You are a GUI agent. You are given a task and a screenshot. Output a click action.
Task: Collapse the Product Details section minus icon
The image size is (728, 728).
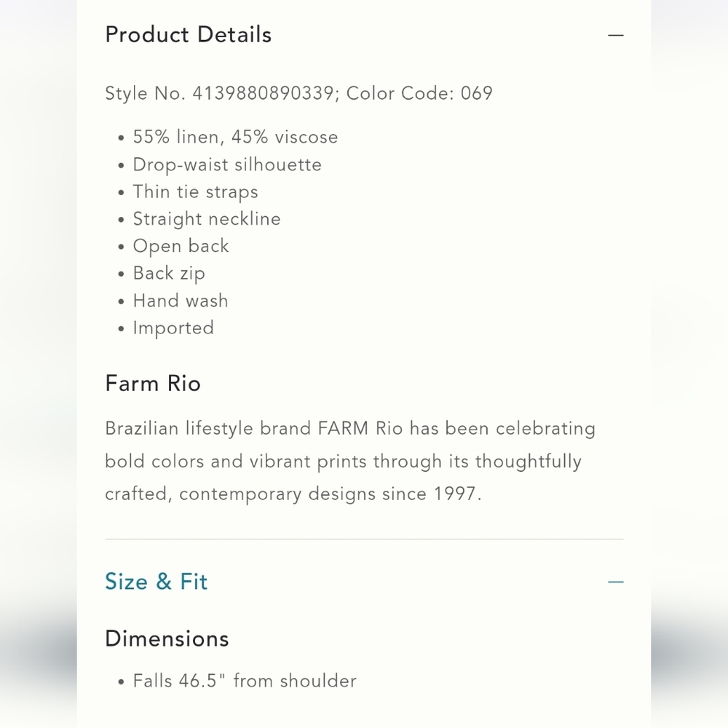pos(616,35)
